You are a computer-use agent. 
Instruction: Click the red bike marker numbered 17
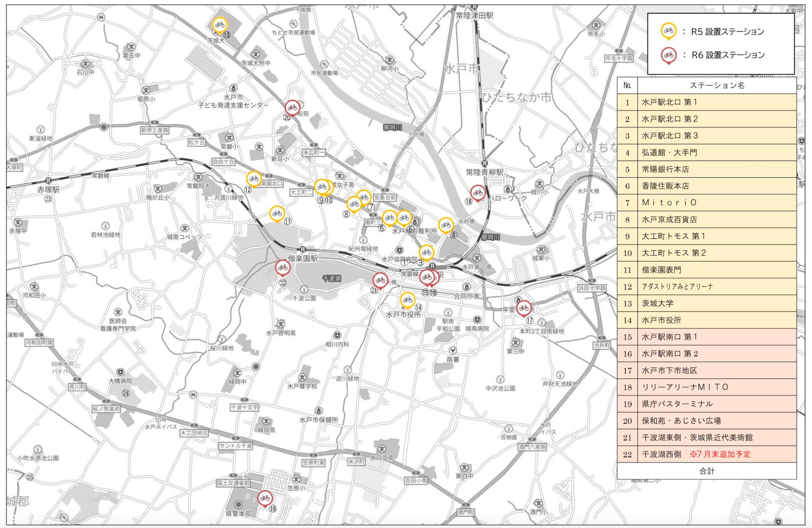click(524, 308)
